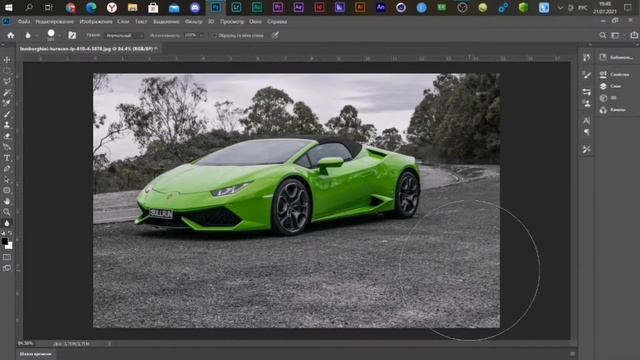Select the Eraser tool
The height and width of the screenshot is (360, 640).
7,136
